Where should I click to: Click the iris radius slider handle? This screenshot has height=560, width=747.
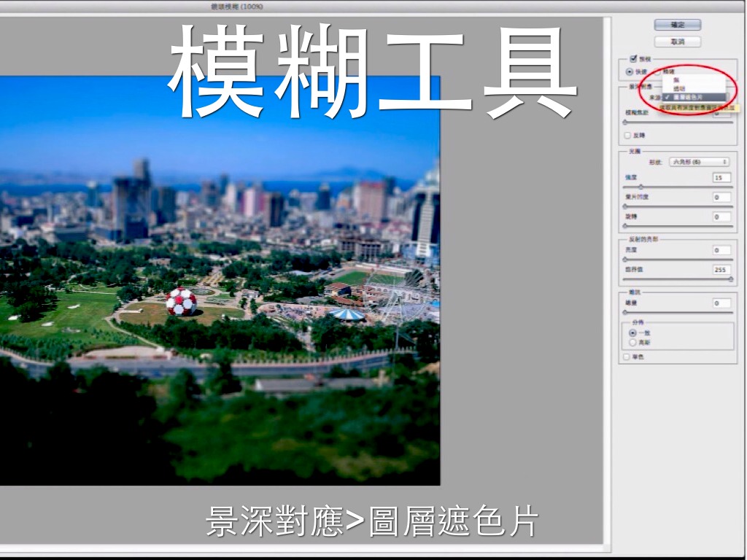coord(641,187)
